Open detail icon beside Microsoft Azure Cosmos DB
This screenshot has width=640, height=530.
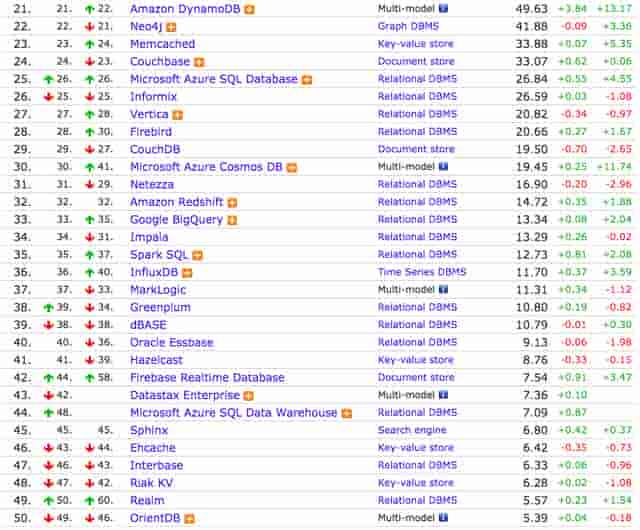pos(291,168)
